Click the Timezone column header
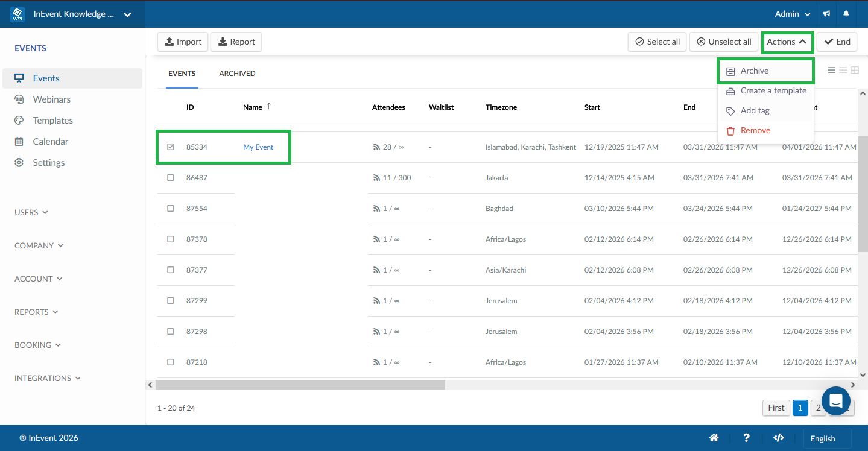Screen dimensions: 868x451 pos(501,107)
